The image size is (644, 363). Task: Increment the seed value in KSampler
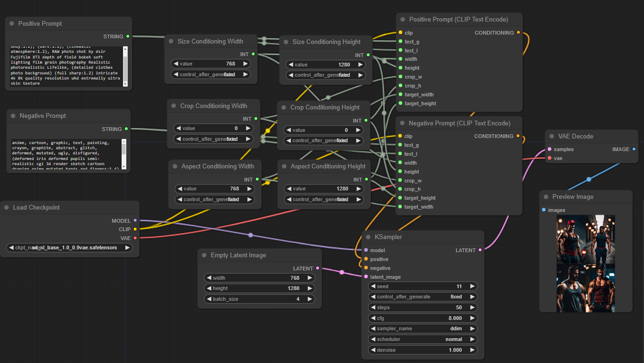click(x=472, y=286)
